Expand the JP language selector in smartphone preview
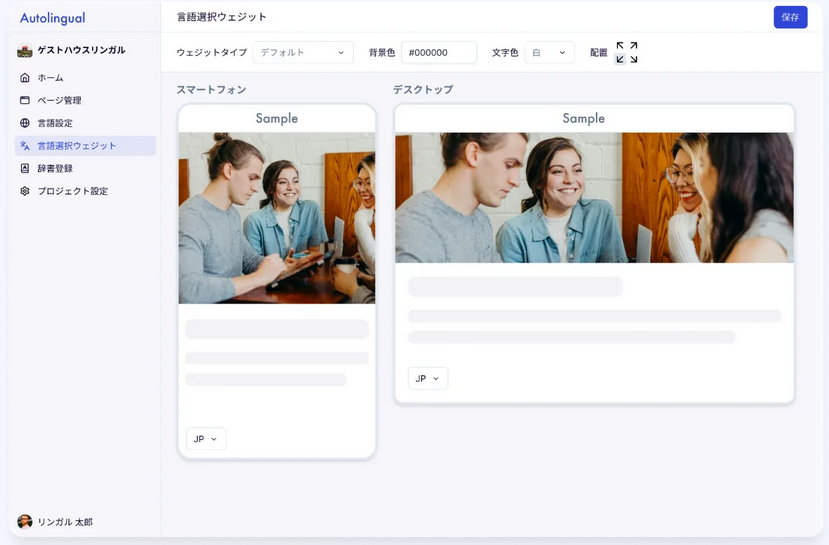This screenshot has height=545, width=829. 206,439
